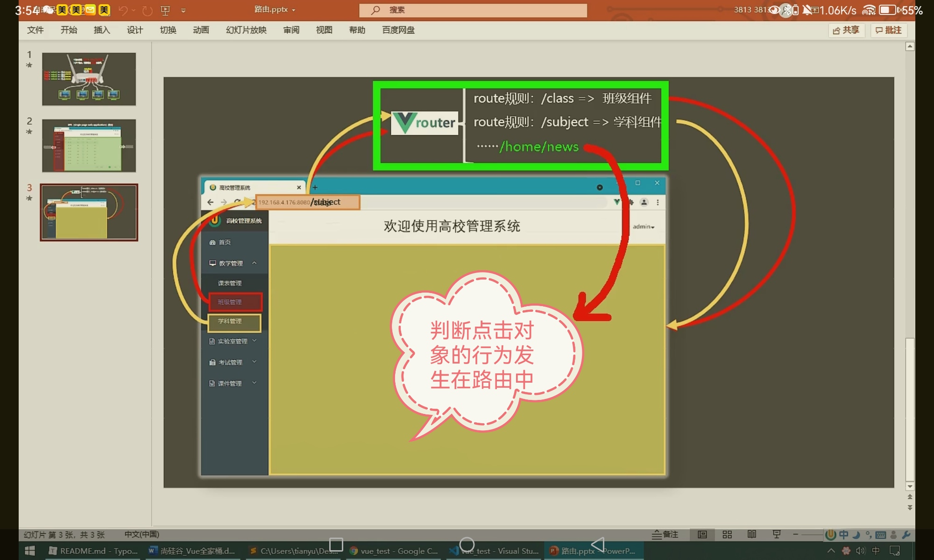Open the 幻灯片放映 ribbon tab
The image size is (934, 560).
(x=246, y=30)
